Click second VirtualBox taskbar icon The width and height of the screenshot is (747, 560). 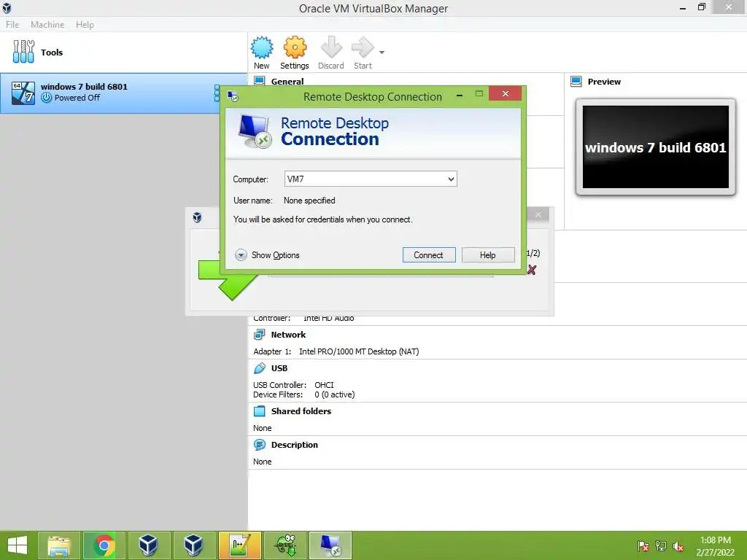(x=194, y=545)
